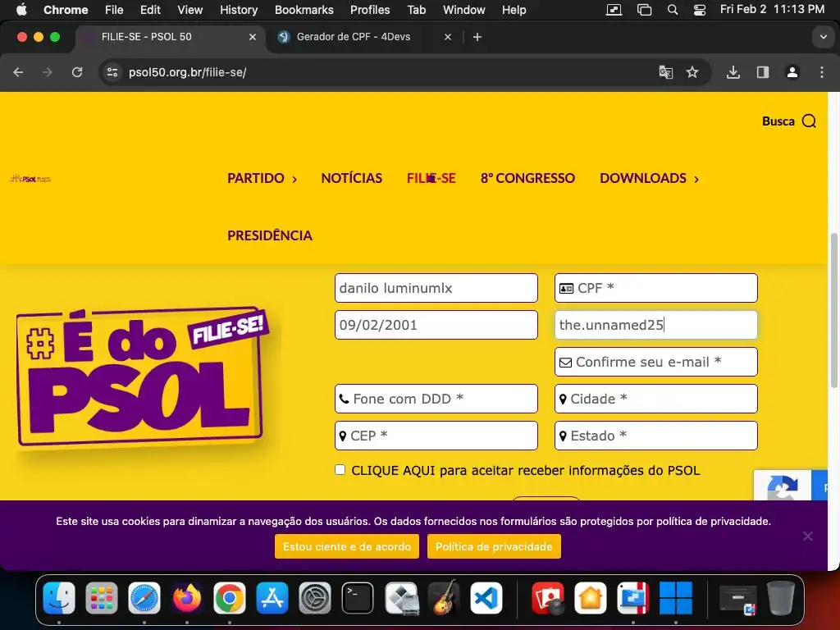
Task: Click the page vertical scrollbar
Action: pyautogui.click(x=833, y=311)
